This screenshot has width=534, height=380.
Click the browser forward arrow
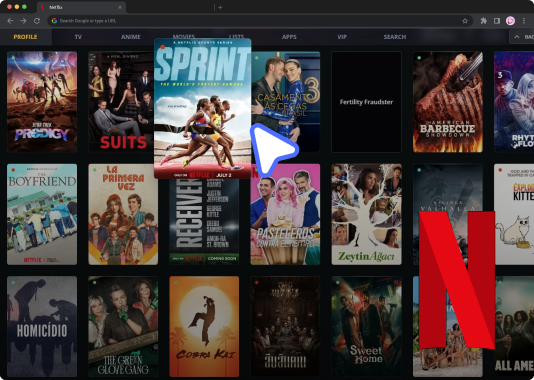point(23,21)
